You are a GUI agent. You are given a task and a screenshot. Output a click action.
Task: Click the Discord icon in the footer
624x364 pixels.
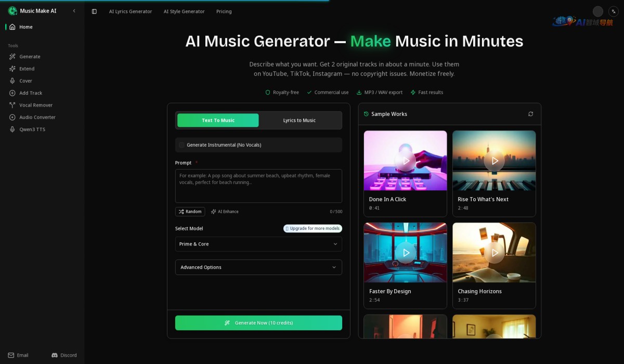(56, 355)
